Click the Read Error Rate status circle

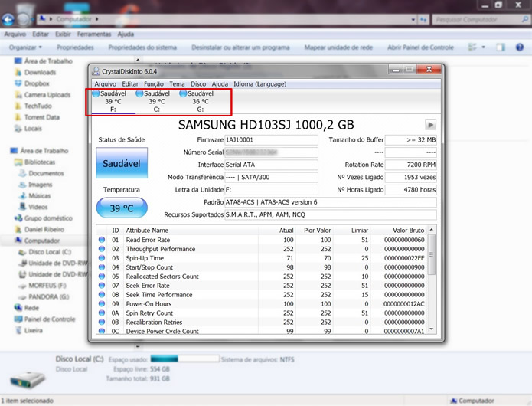click(103, 240)
